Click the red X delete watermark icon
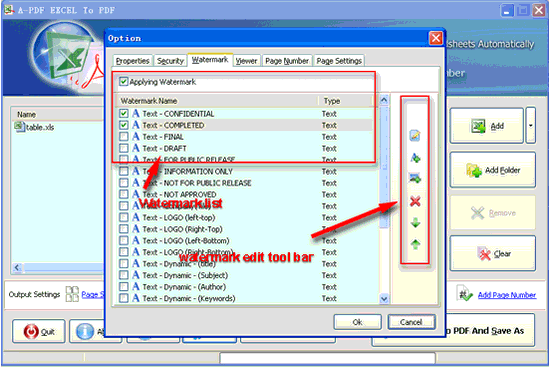Screen dimensions: 550x367 [x=415, y=201]
